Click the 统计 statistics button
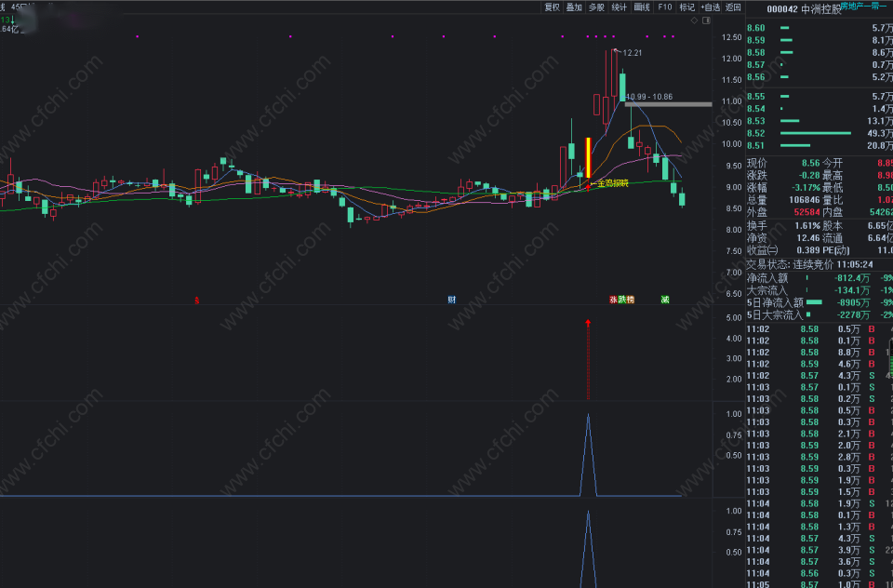 tap(620, 7)
